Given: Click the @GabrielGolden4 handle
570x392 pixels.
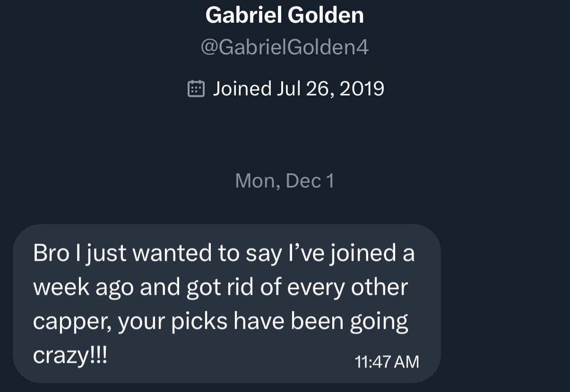Looking at the screenshot, I should coord(285,48).
